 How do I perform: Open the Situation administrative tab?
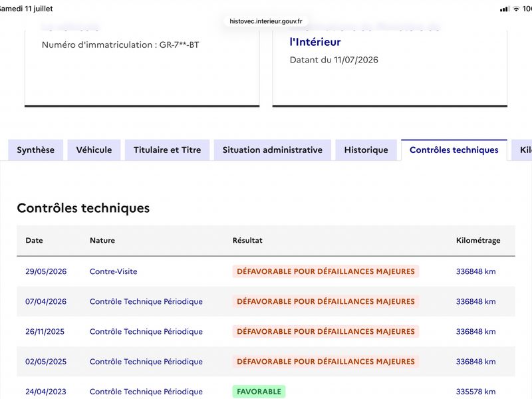pyautogui.click(x=273, y=150)
